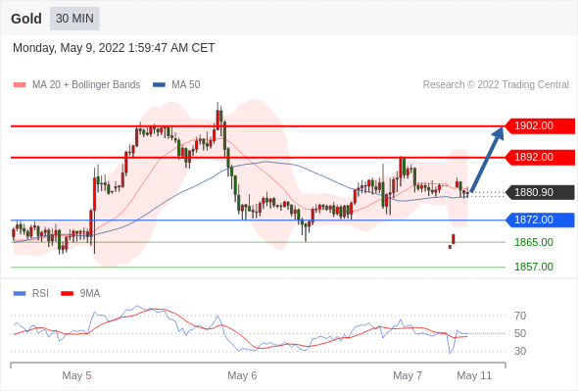This screenshot has height=392, width=578.
Task: Click the MA 50 legend swatch
Action: point(159,85)
